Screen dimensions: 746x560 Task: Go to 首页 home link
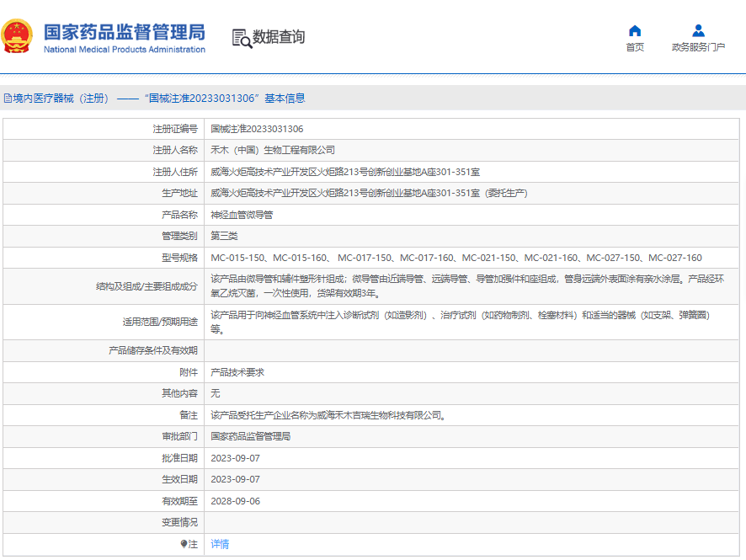pyautogui.click(x=635, y=47)
